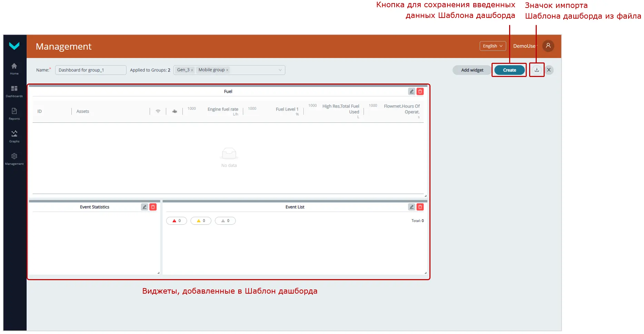Image resolution: width=644 pixels, height=334 pixels.
Task: Delete the Event List widget
Action: click(x=420, y=207)
